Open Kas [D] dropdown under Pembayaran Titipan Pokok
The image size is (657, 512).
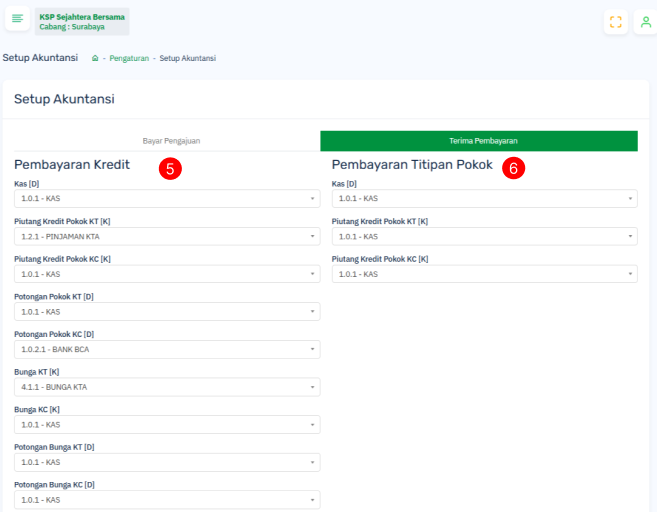[485, 199]
